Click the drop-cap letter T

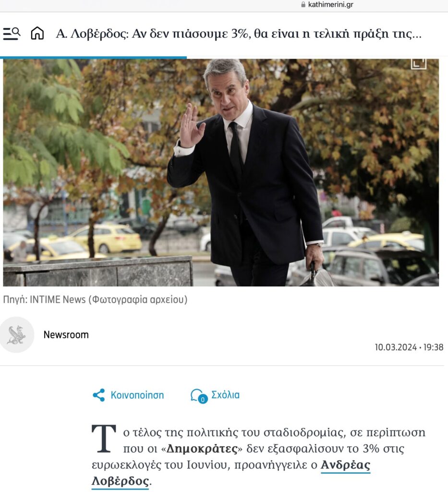click(x=104, y=439)
